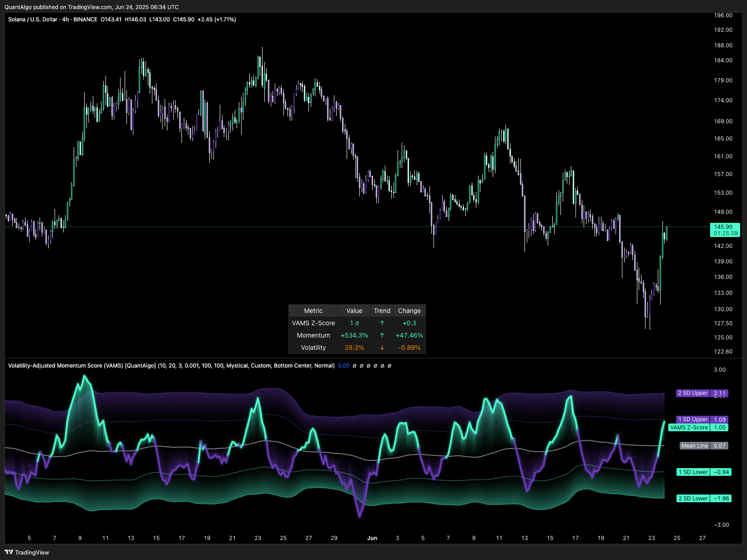Click the 196.00 price axis label
The width and height of the screenshot is (747, 560).
click(723, 15)
